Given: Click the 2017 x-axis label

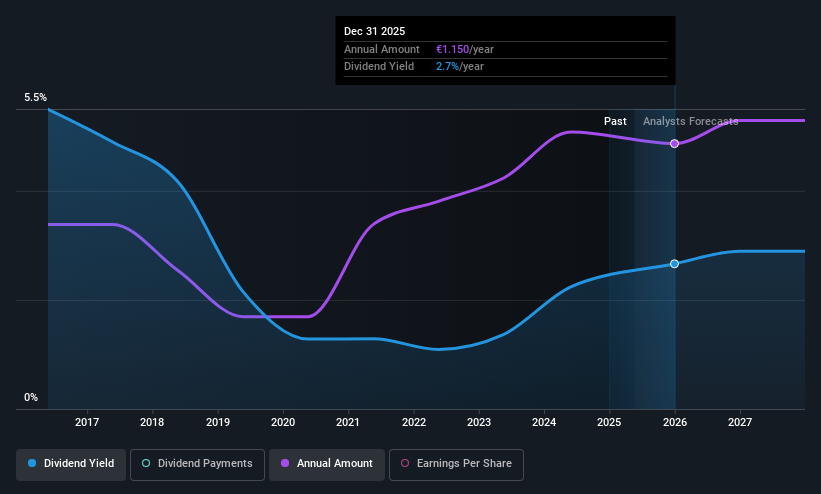Looking at the screenshot, I should [x=87, y=422].
